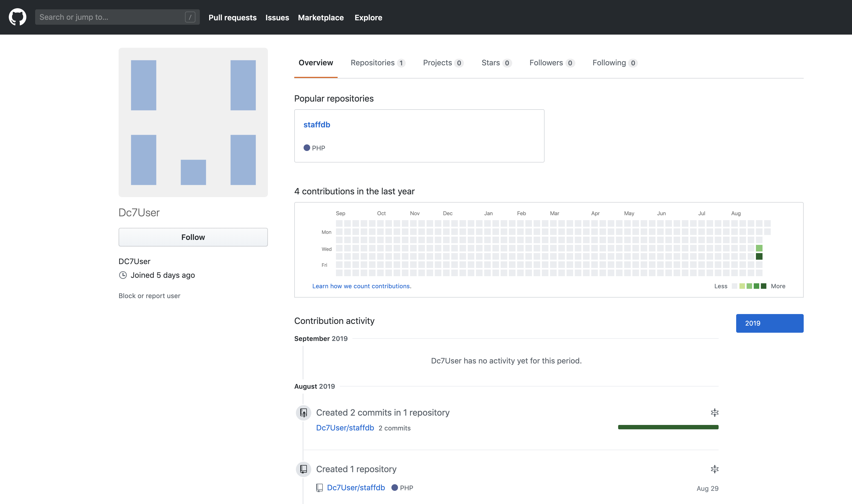Open Pull requests in the header

click(232, 17)
